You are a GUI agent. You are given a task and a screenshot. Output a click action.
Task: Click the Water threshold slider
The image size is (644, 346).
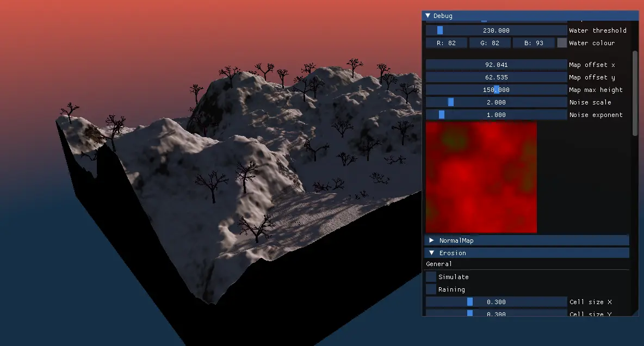click(x=496, y=30)
